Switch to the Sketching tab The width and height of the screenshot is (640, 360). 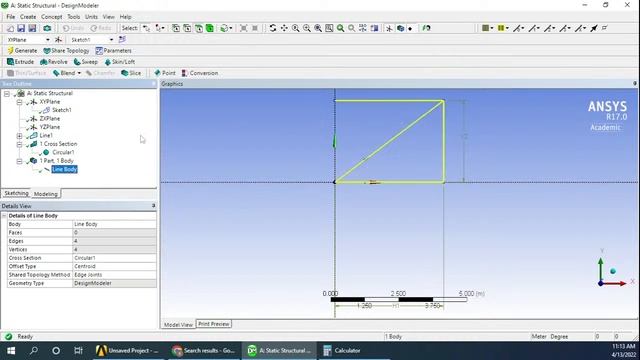point(16,193)
